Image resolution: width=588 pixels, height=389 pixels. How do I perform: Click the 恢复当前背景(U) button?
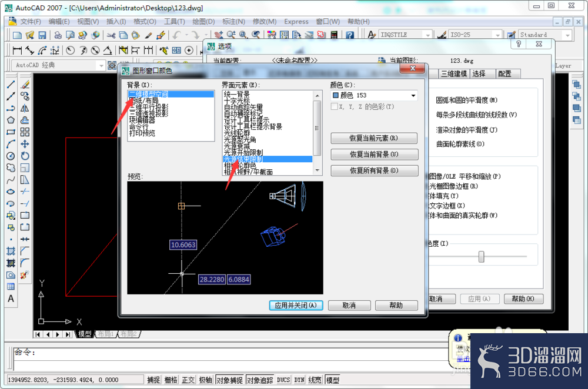[x=374, y=155]
